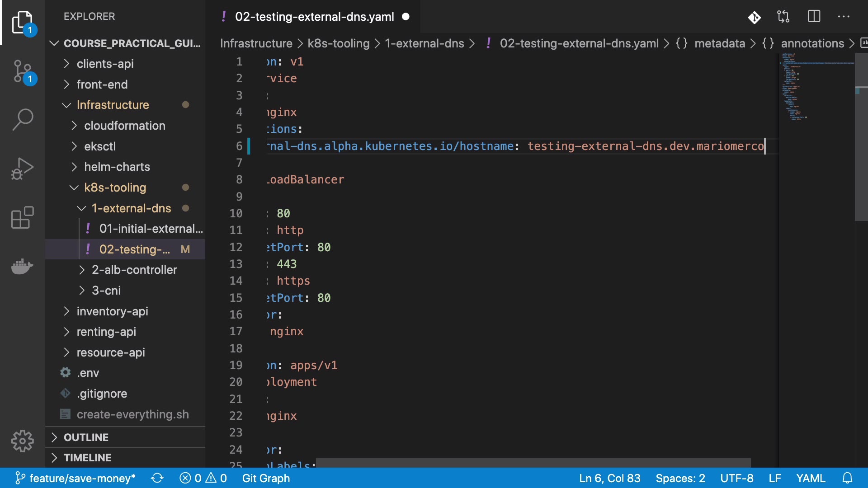Click the feature/save-money branch indicator

point(76,478)
